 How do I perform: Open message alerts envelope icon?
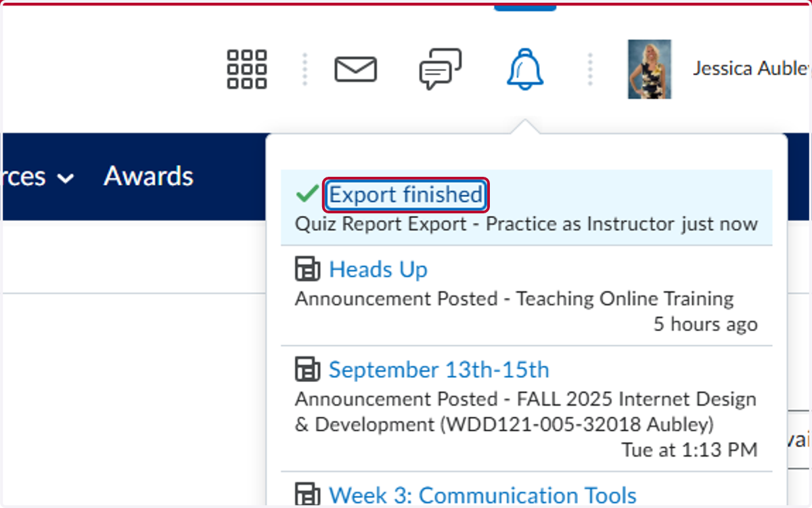[x=356, y=69]
